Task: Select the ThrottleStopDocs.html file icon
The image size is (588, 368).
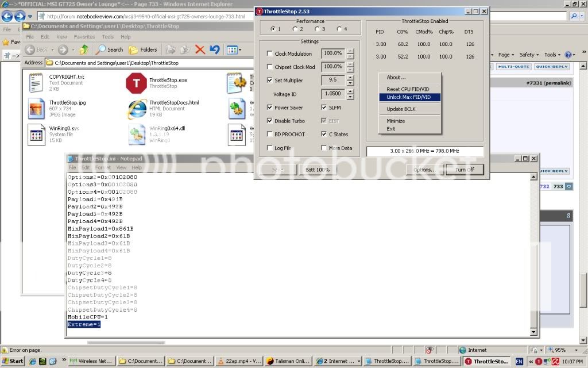Action: click(x=137, y=108)
